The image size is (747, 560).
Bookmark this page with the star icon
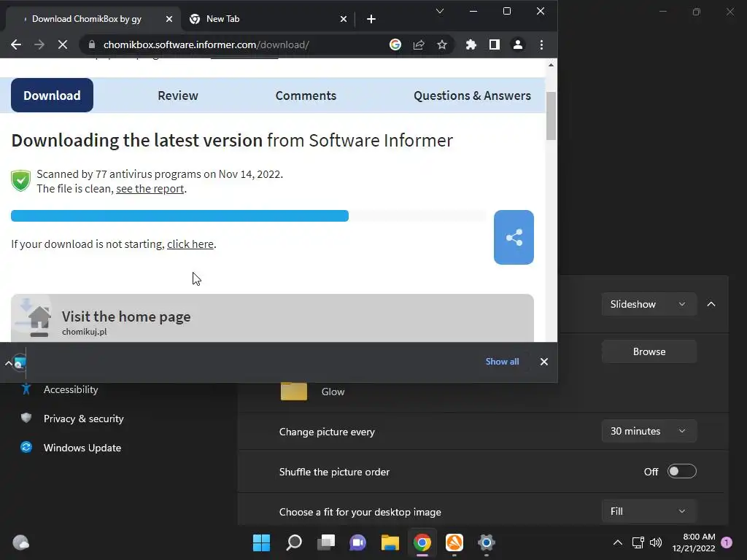pos(442,44)
